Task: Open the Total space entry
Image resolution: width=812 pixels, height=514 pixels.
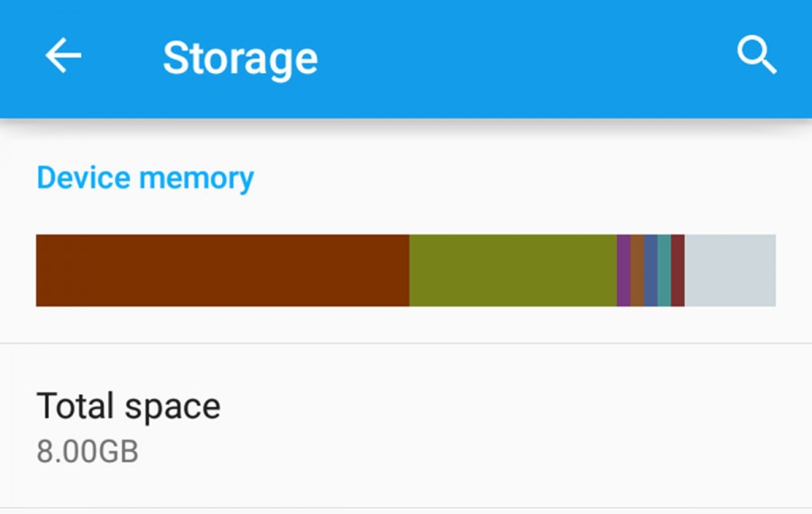Action: coord(406,426)
